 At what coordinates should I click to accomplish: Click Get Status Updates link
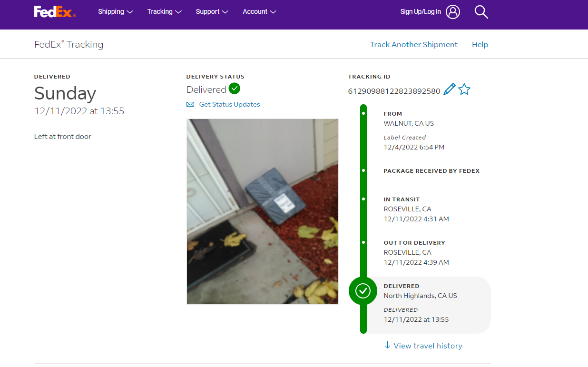click(x=229, y=104)
